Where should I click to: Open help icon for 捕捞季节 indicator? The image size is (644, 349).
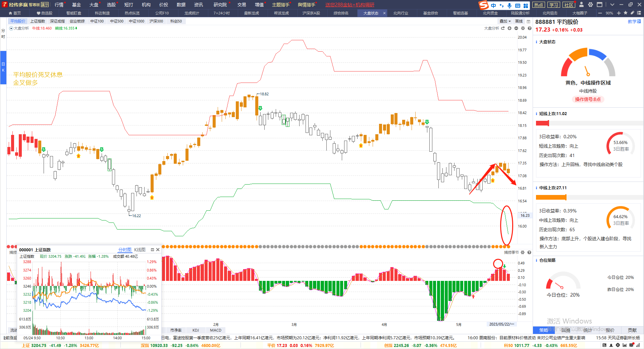529,252
